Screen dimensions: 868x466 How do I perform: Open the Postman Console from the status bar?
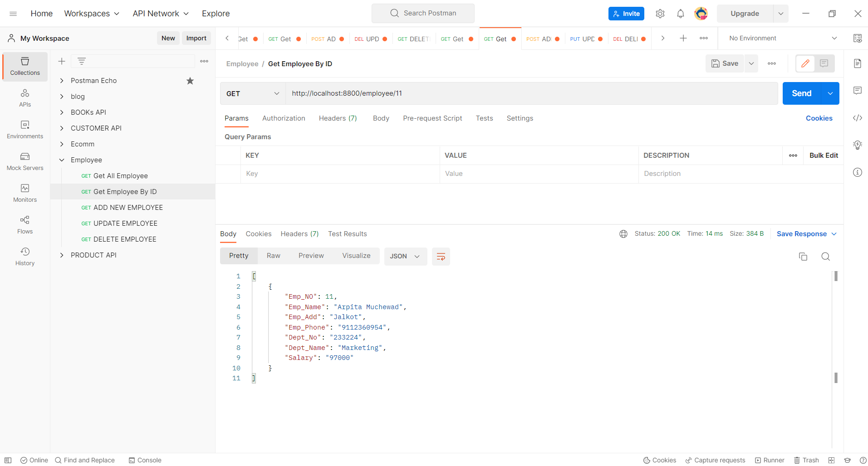point(145,460)
